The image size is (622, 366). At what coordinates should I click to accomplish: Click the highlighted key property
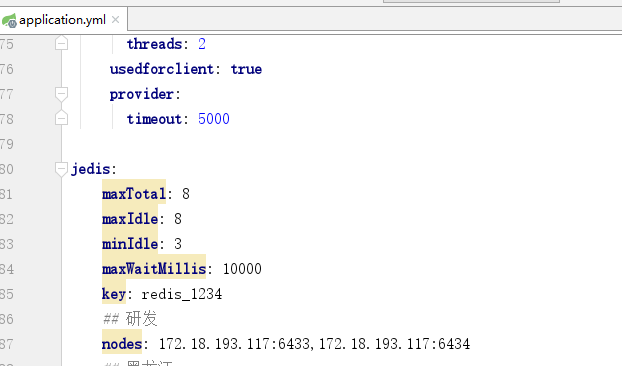(114, 294)
